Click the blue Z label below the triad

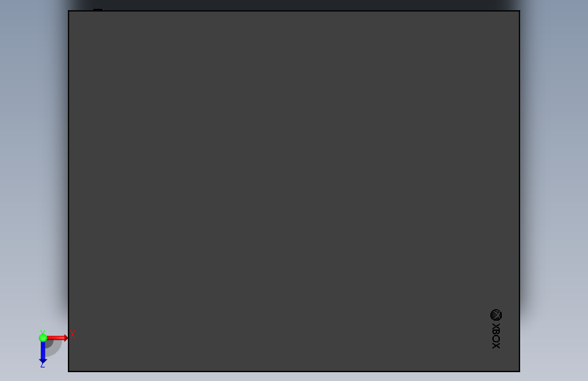coord(42,365)
